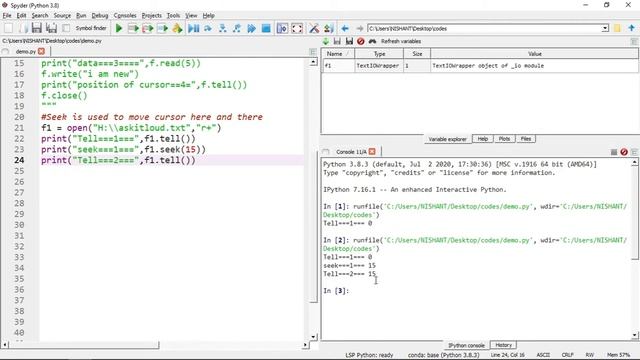
Task: Run current cell and advance
Action: tap(148, 28)
